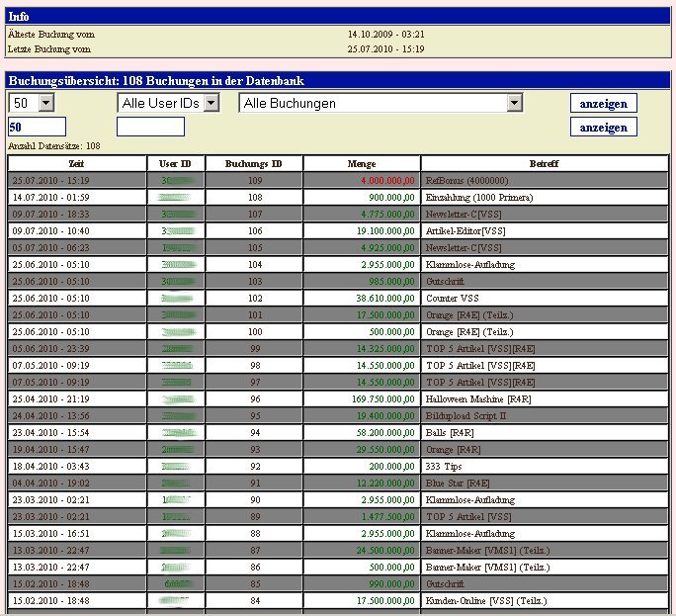676x616 pixels.
Task: Click oldest booking date 14.10.2009 - 03:21
Action: pos(385,34)
